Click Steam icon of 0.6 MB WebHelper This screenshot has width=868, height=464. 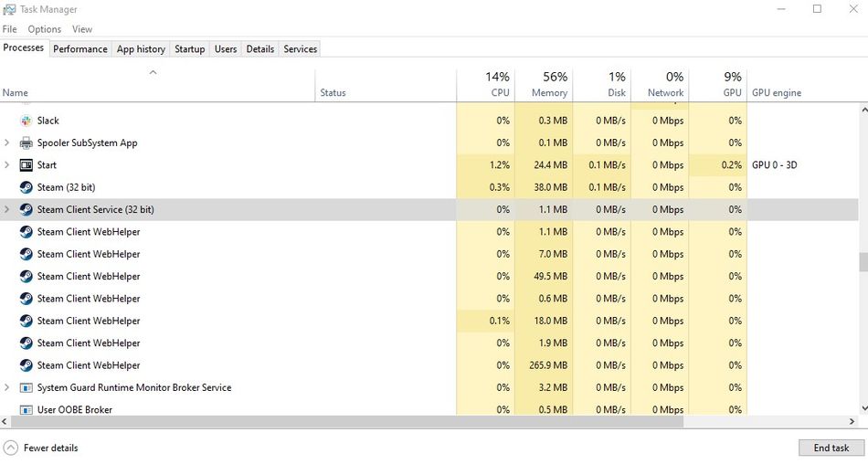[x=26, y=299]
